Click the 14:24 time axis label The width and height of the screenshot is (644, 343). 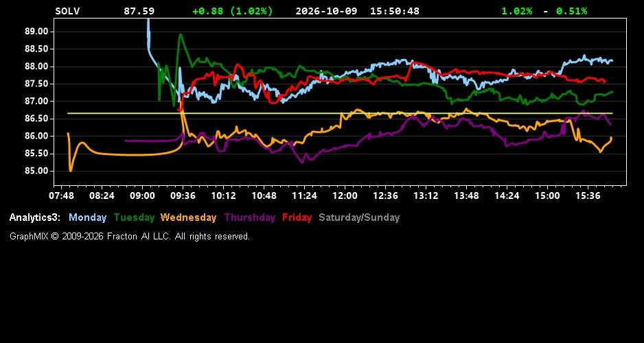[507, 196]
